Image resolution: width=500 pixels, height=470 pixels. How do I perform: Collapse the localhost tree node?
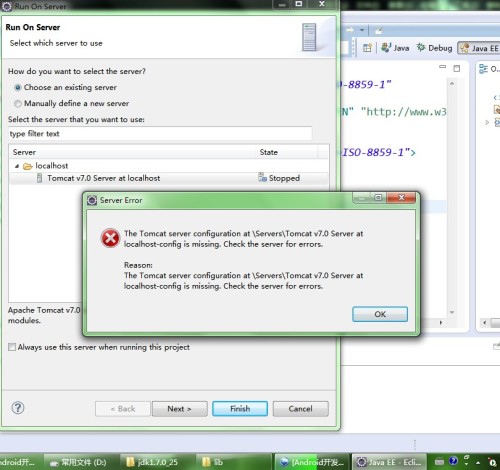click(17, 166)
